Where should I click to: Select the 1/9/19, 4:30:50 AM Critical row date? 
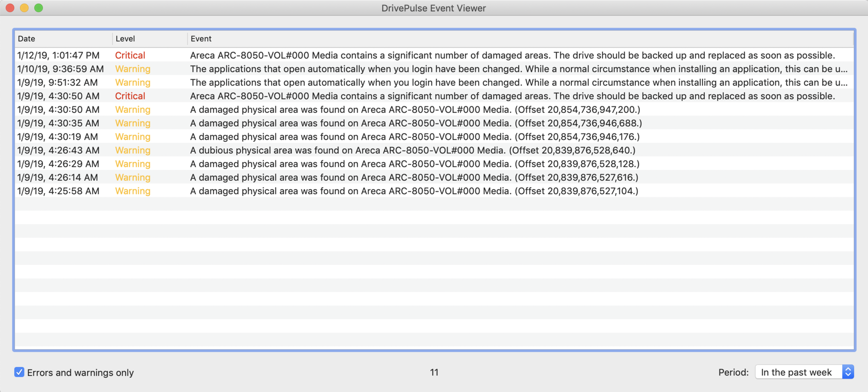click(x=59, y=96)
